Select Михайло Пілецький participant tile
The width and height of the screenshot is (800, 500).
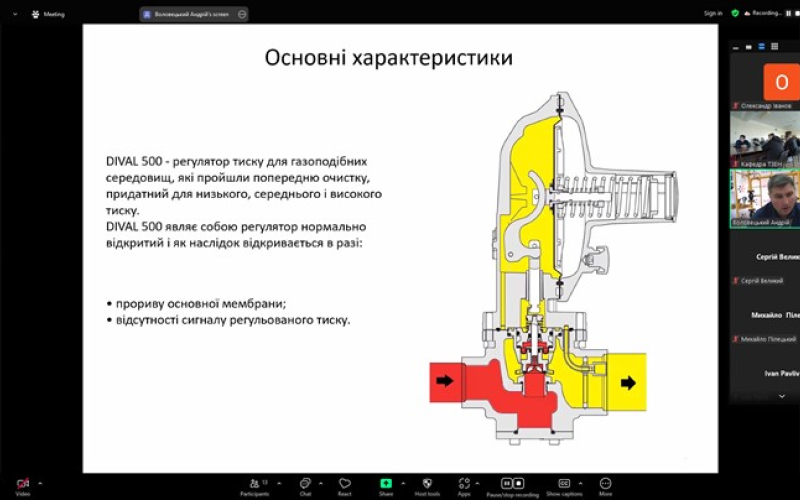pos(765,315)
